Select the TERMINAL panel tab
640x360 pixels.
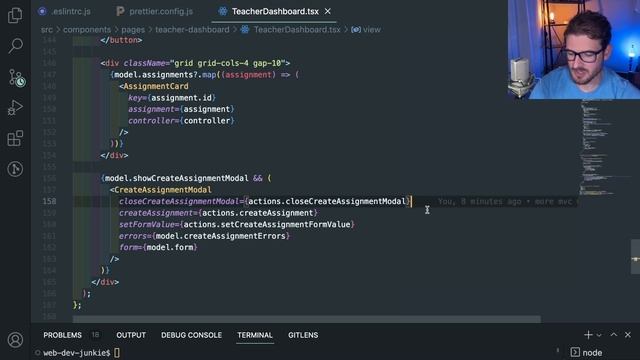255,335
